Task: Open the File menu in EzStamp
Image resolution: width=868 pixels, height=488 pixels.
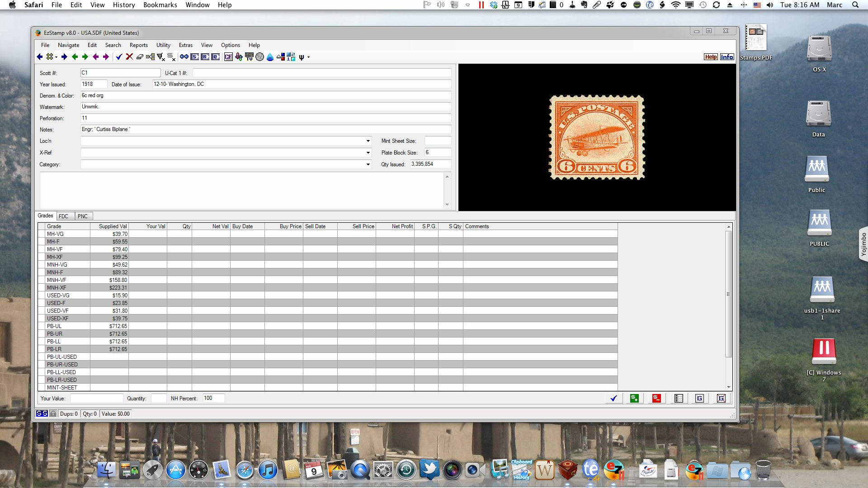Action: (45, 45)
